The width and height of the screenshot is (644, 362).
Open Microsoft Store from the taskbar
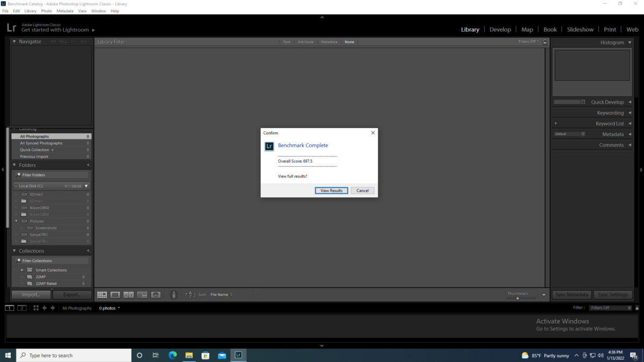(x=205, y=355)
